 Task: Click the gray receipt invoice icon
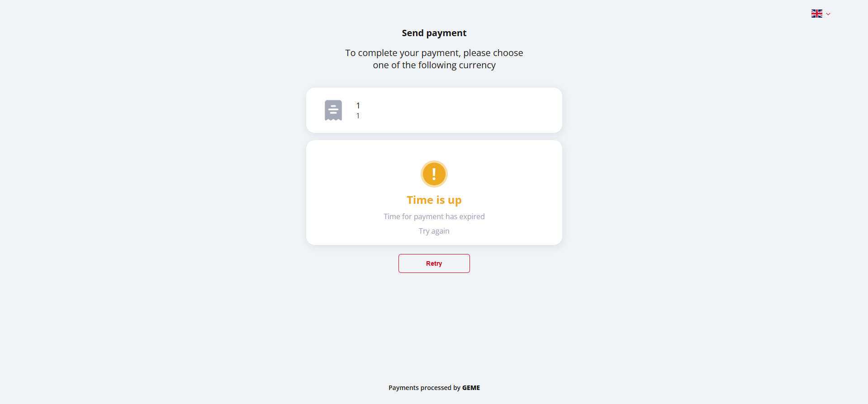(x=333, y=110)
